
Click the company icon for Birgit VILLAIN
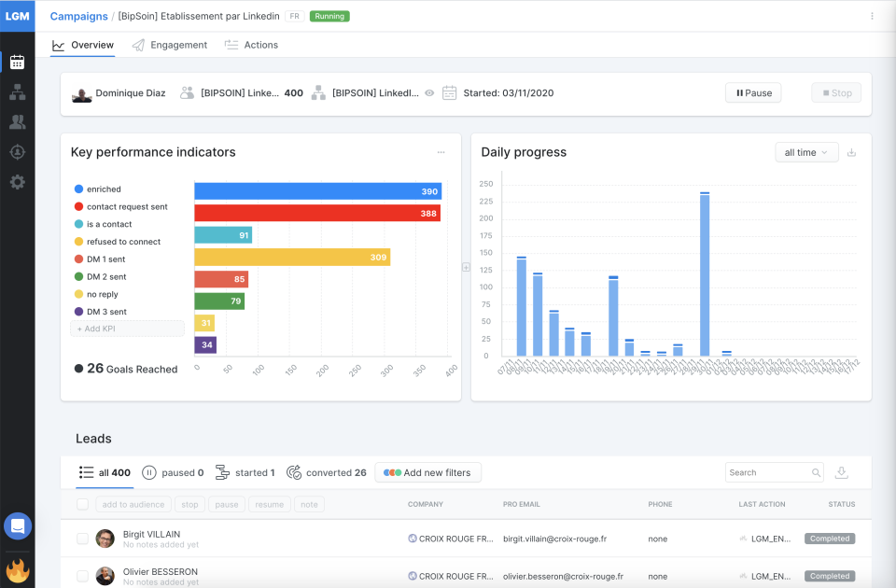click(x=413, y=539)
